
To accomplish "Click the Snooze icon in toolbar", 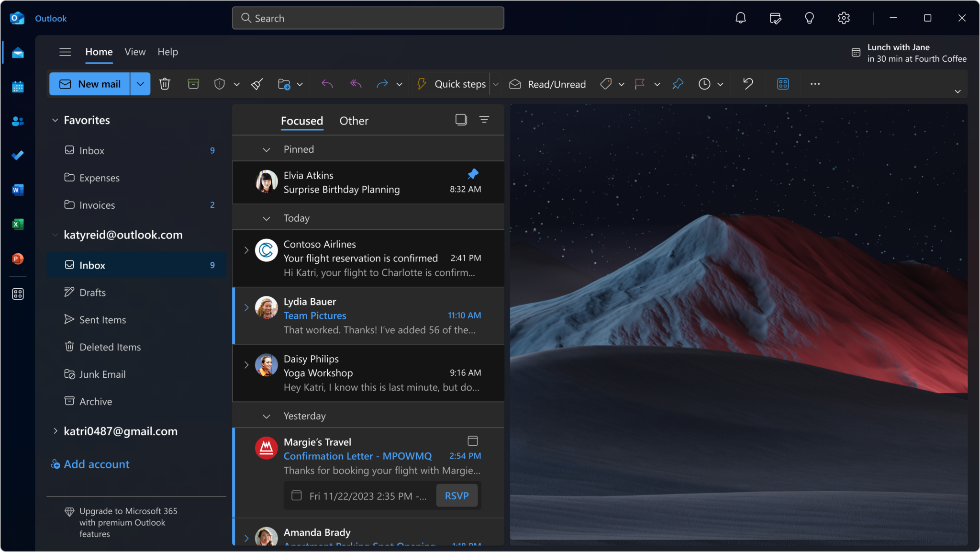I will (x=705, y=83).
